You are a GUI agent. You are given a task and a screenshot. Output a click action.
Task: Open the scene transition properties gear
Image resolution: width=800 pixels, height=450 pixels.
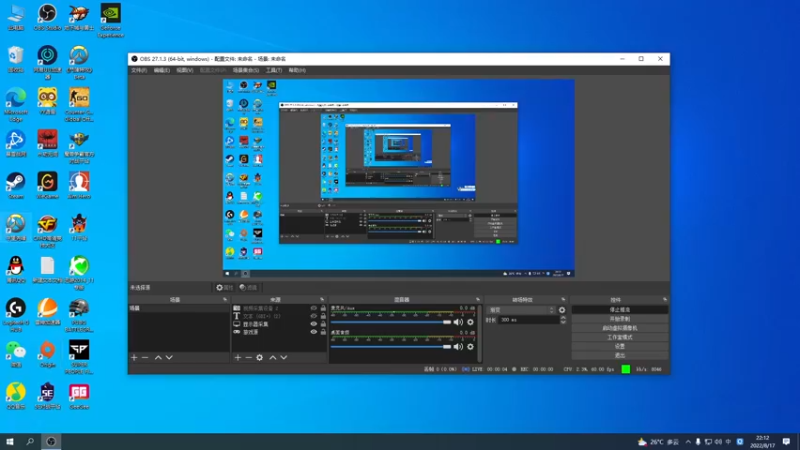[x=562, y=310]
